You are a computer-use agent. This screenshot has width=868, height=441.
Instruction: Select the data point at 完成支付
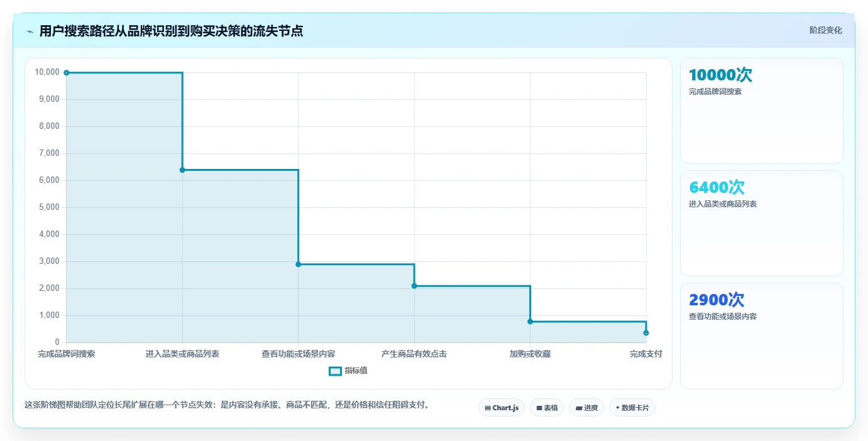pos(646,333)
